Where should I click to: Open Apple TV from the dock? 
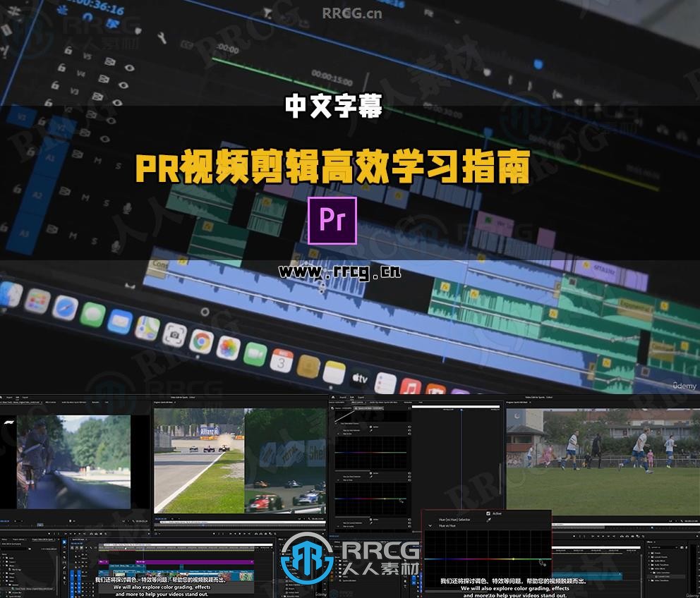(359, 379)
